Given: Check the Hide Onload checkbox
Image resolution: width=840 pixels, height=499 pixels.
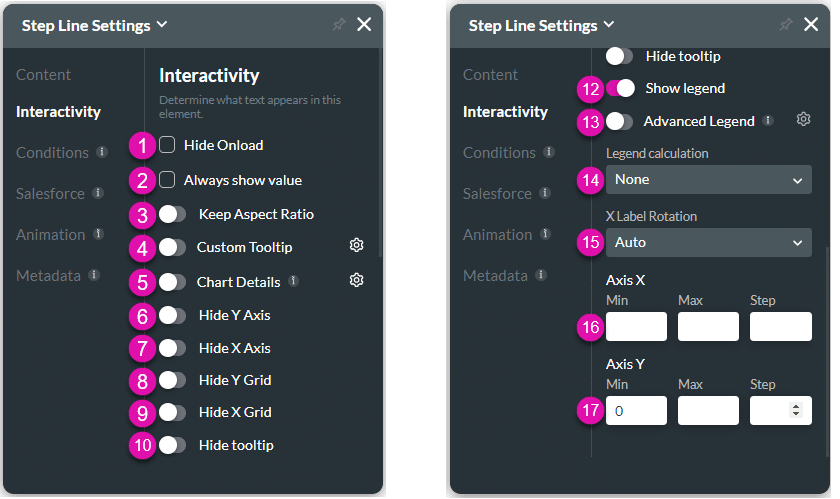Looking at the screenshot, I should [x=168, y=145].
